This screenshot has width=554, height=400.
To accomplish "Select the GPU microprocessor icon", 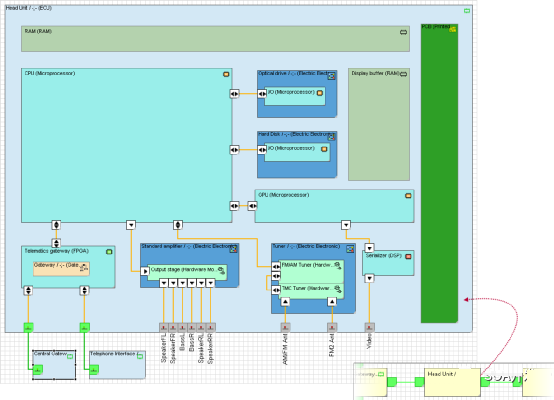I will 408,195.
